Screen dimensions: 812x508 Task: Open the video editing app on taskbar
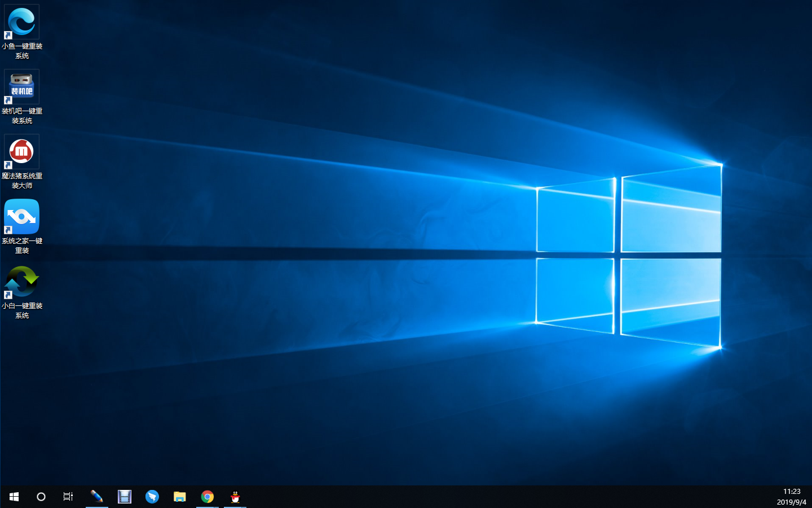click(125, 497)
